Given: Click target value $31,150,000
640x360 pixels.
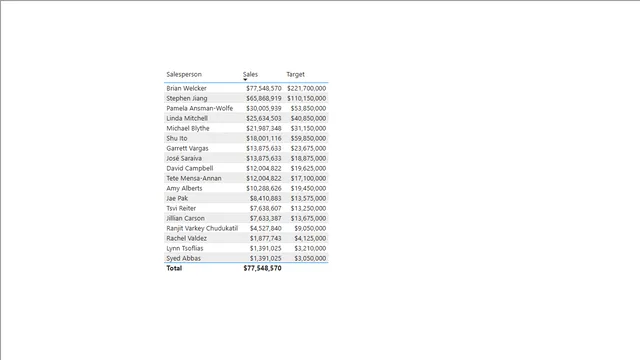Looking at the screenshot, I should coord(308,128).
